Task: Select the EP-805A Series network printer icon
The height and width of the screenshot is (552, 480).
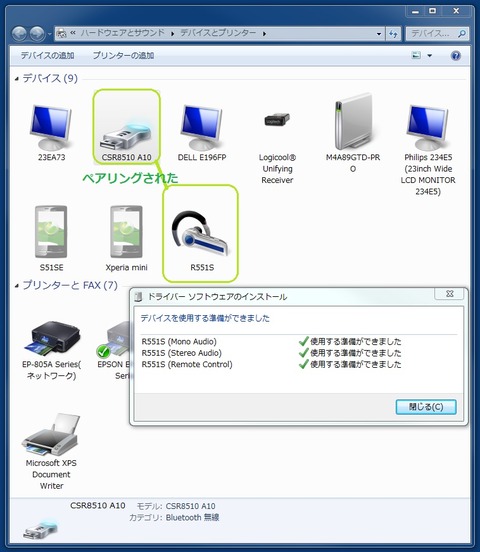Action: coord(52,337)
